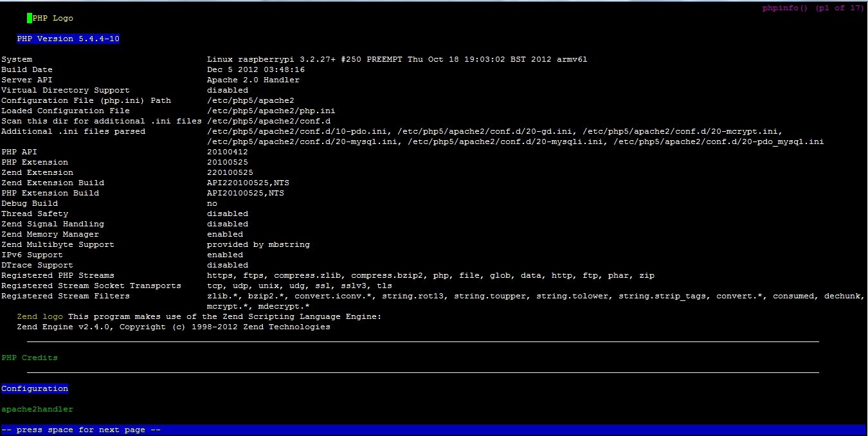Click the Zend Signal Handling label

53,224
